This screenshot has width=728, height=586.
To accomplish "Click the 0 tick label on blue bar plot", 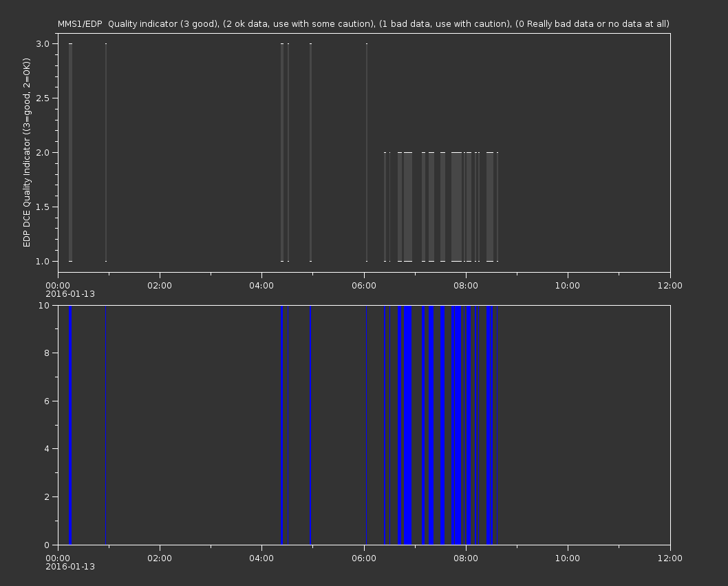I will click(47, 545).
